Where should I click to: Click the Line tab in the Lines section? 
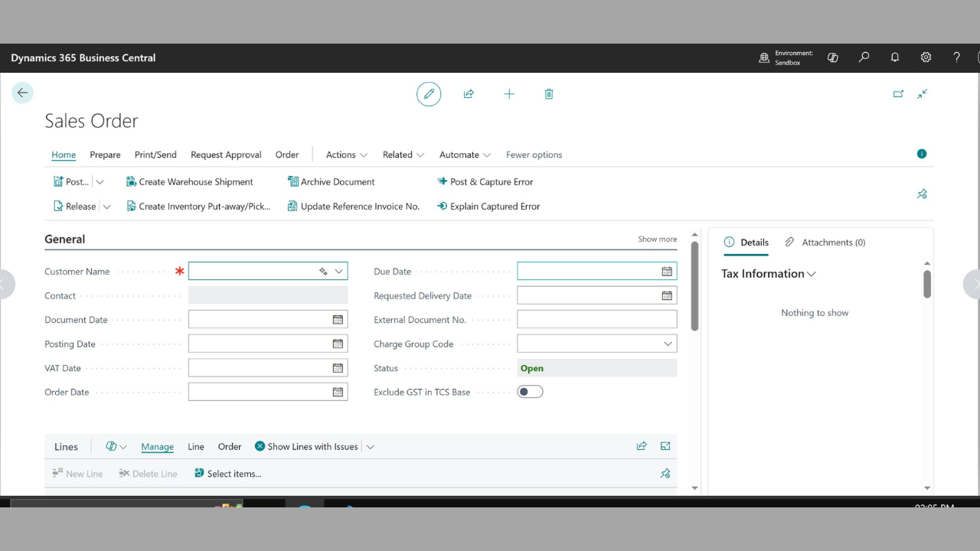coord(196,447)
